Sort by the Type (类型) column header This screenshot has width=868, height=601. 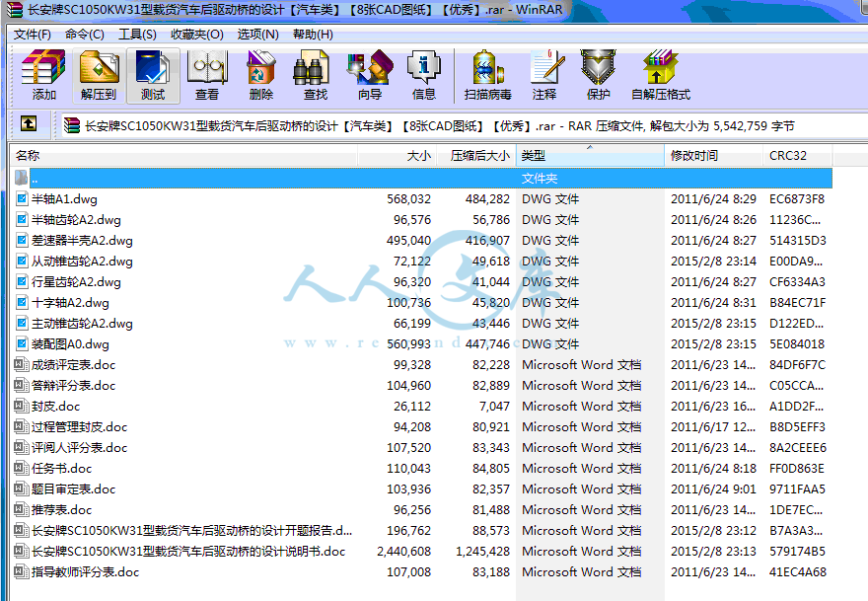[590, 156]
